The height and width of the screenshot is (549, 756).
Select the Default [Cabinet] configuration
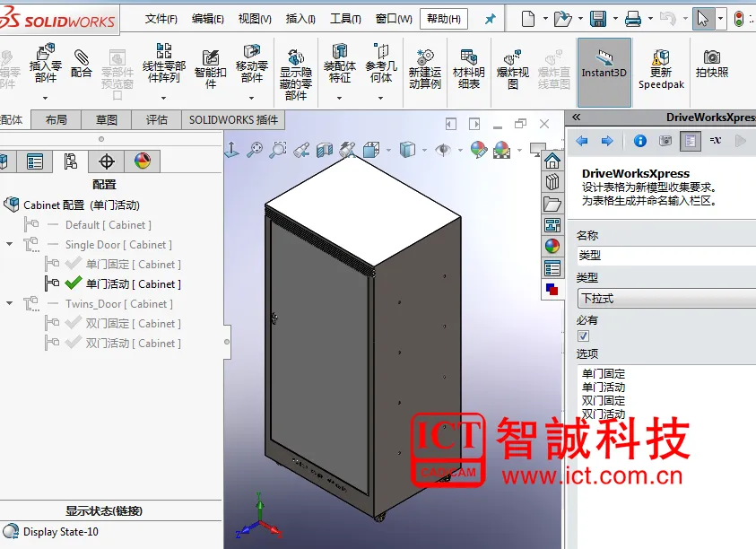(108, 225)
